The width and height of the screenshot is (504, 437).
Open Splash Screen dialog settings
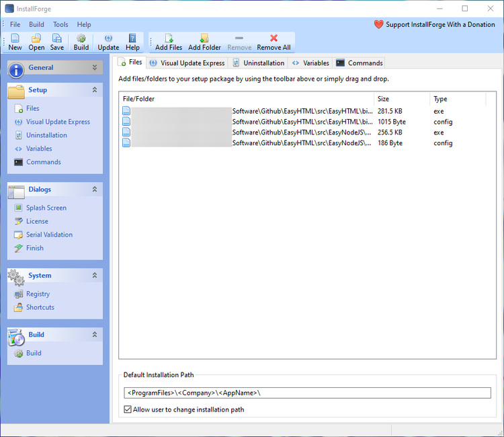click(x=46, y=208)
